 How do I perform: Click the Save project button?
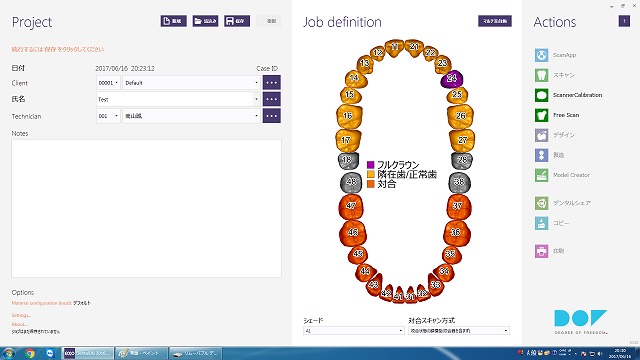pos(237,21)
